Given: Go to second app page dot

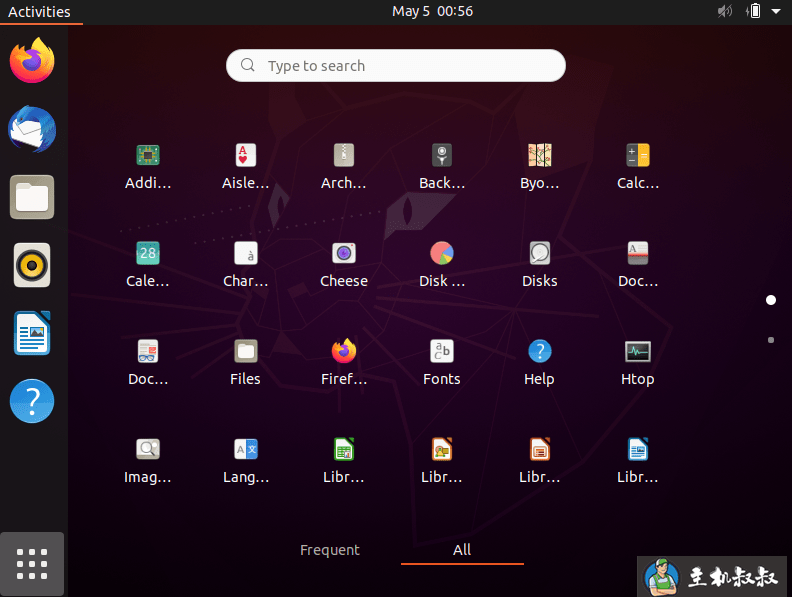Looking at the screenshot, I should pyautogui.click(x=771, y=340).
